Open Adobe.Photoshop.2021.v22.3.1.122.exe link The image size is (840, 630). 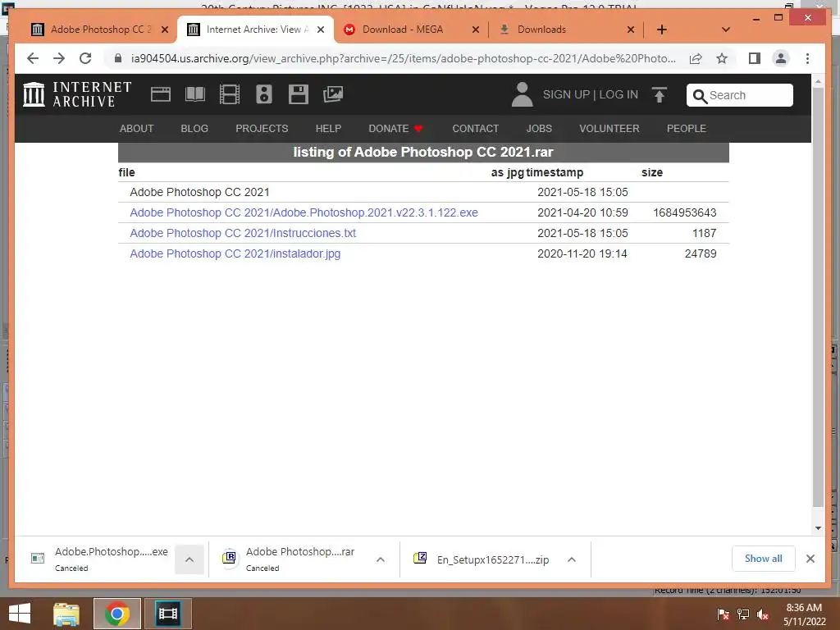[304, 212]
